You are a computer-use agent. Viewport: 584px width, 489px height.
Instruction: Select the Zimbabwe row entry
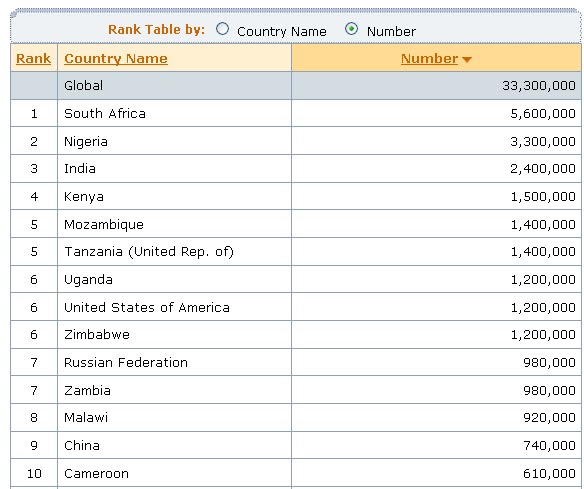(x=296, y=334)
